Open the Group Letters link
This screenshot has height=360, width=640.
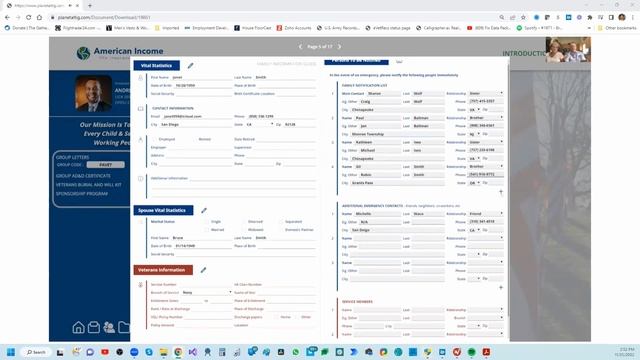pos(72,157)
